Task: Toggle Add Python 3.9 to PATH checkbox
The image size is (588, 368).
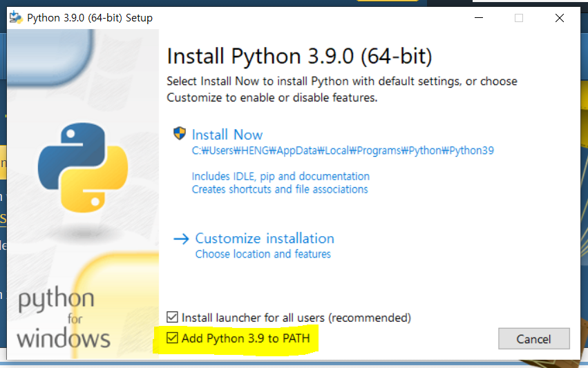Action: 172,338
